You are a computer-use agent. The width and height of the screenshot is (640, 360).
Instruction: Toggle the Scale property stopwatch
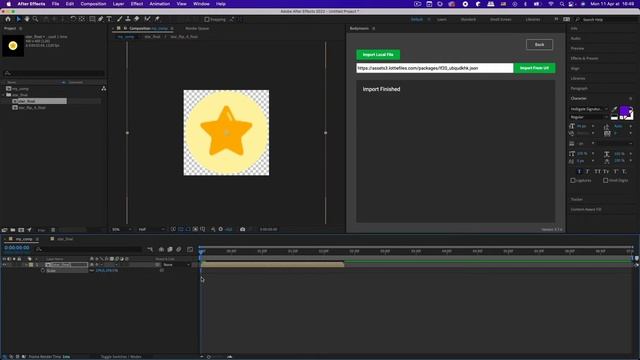click(x=42, y=271)
